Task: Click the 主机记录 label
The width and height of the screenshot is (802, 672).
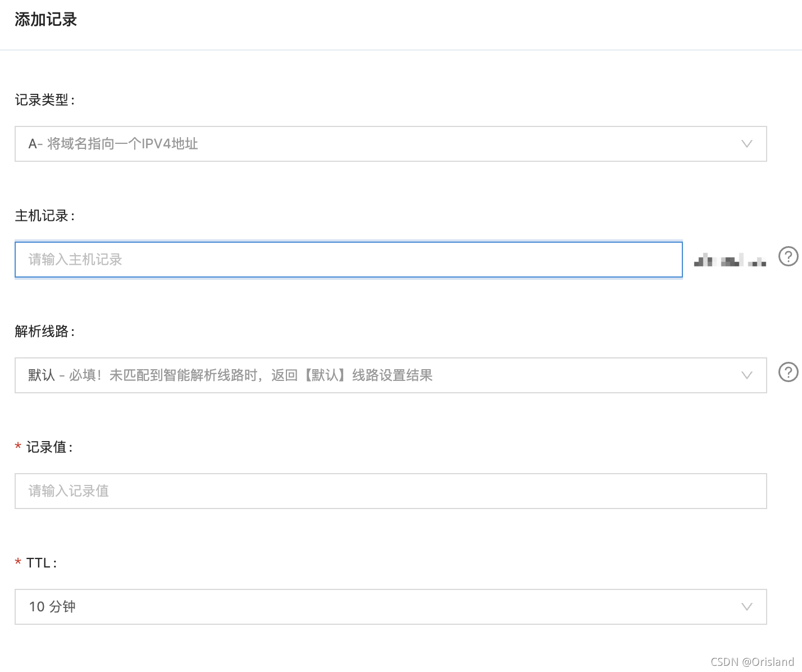Action: pos(44,216)
